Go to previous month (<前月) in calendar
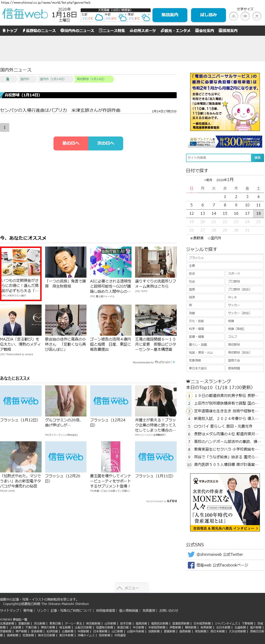 pos(208,180)
